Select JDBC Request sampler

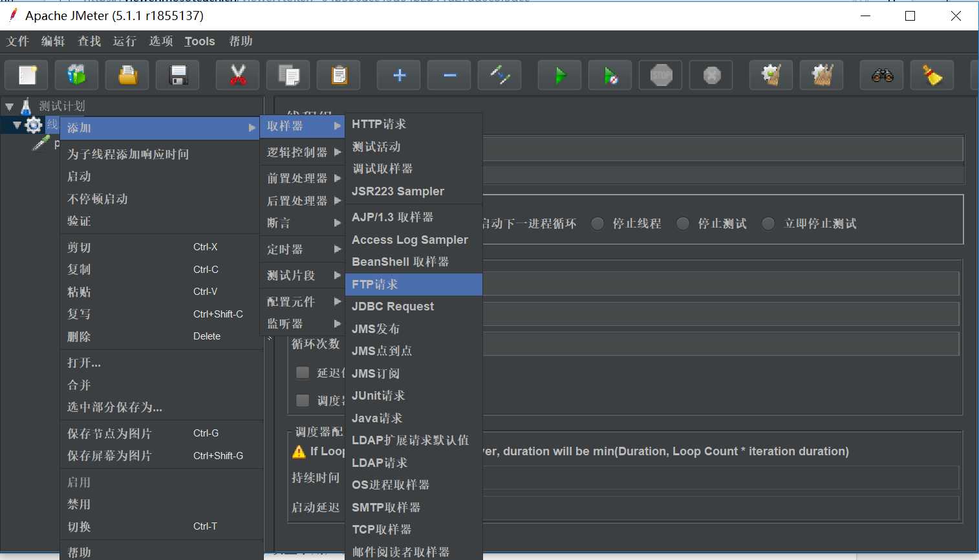pyautogui.click(x=414, y=307)
